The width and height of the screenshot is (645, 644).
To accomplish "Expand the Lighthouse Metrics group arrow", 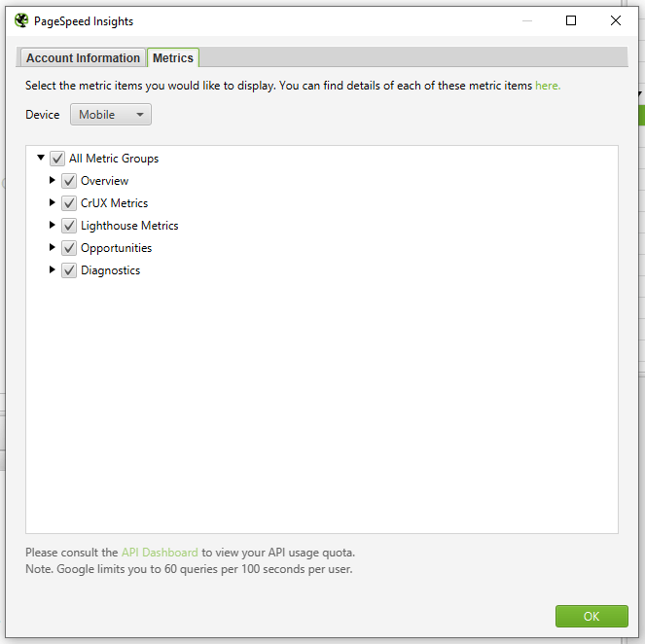I will coord(53,226).
